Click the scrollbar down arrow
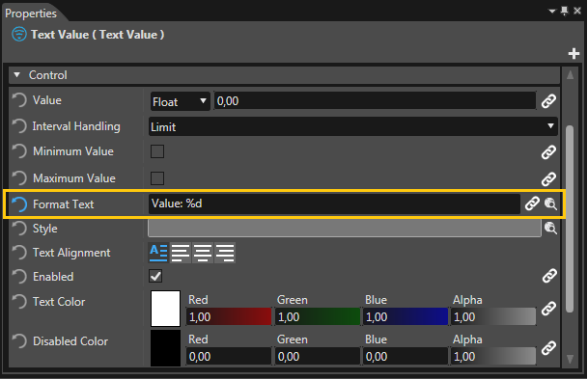The image size is (588, 380). click(570, 359)
